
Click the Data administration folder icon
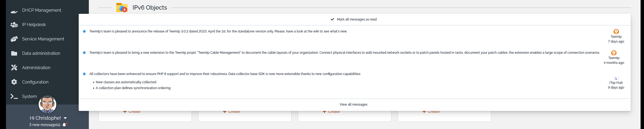tap(14, 53)
